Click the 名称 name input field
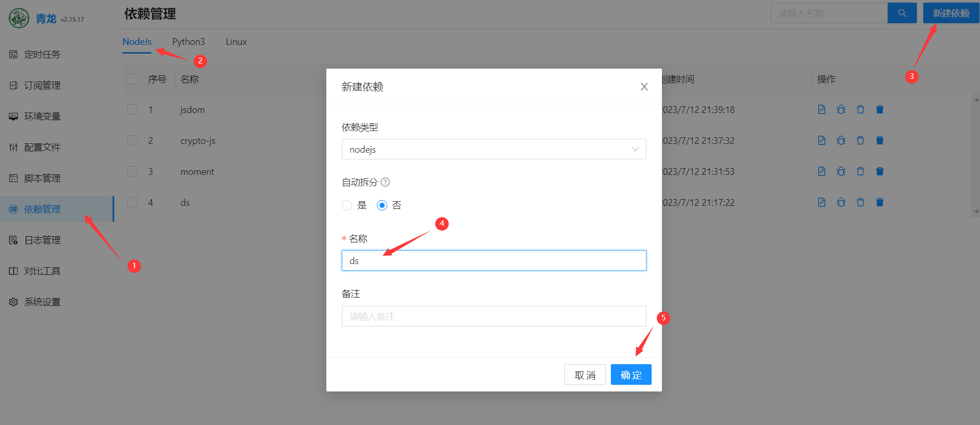This screenshot has width=980, height=425. [494, 260]
